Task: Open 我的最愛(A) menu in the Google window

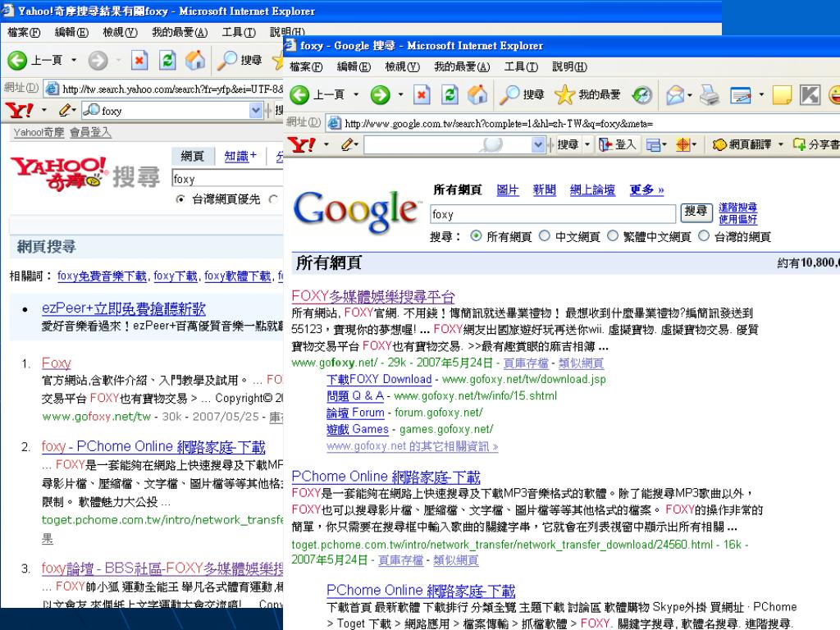Action: point(462,67)
